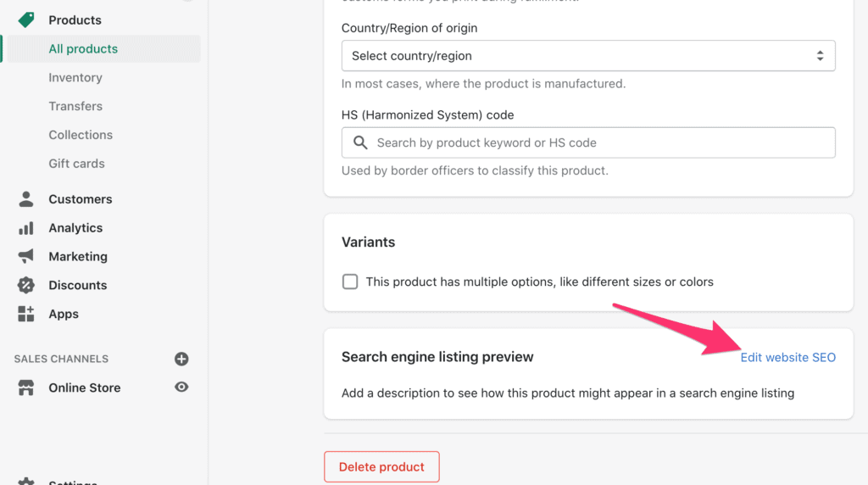The height and width of the screenshot is (485, 868).
Task: Open the Inventory submenu item
Action: point(75,77)
